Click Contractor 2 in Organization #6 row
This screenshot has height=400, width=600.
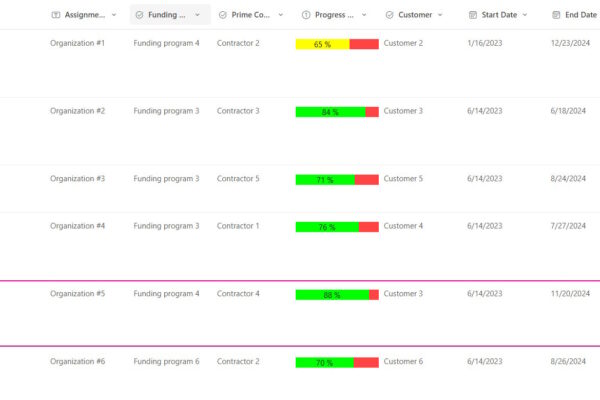(x=238, y=362)
